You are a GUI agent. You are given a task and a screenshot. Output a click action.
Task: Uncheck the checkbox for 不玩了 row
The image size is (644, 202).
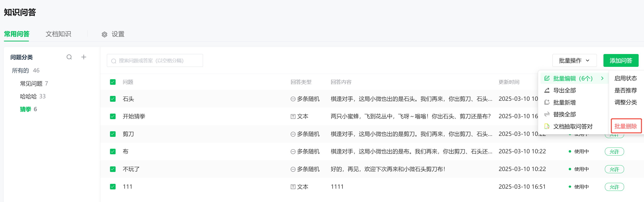pyautogui.click(x=113, y=169)
